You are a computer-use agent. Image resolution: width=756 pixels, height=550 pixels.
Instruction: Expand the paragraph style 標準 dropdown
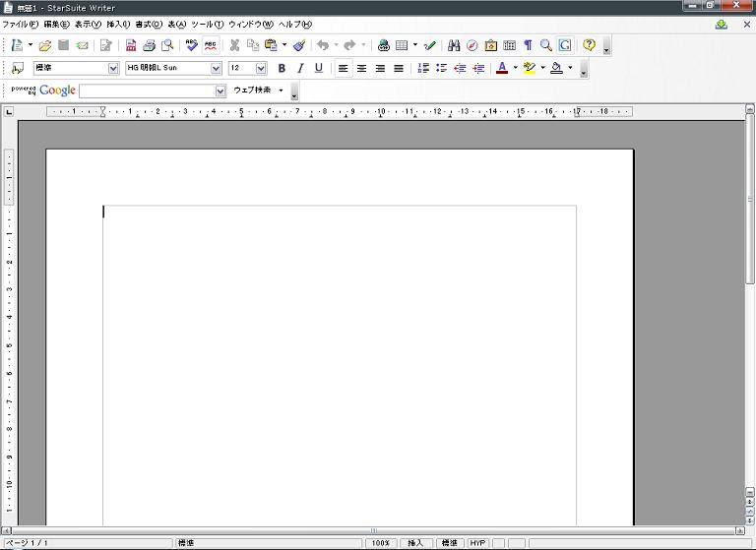(x=113, y=68)
